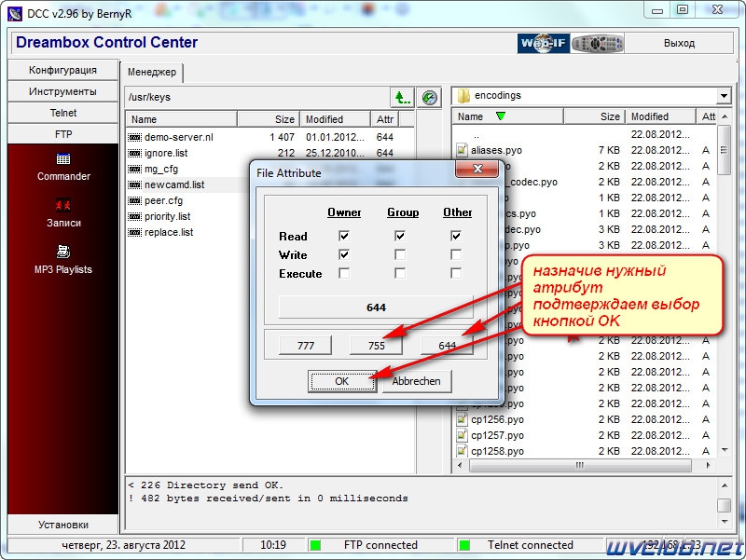Toggle Other Read permission checkbox
746x560 pixels.
click(x=456, y=236)
